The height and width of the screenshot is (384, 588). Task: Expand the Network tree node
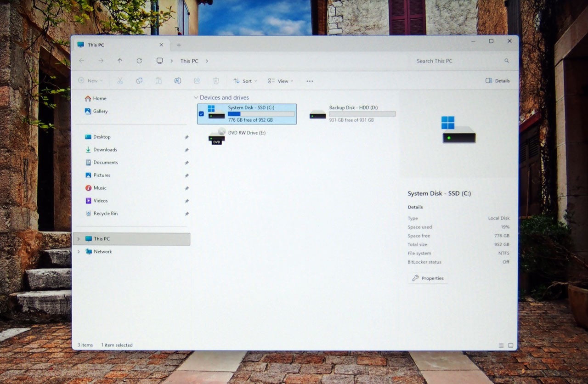coord(79,252)
